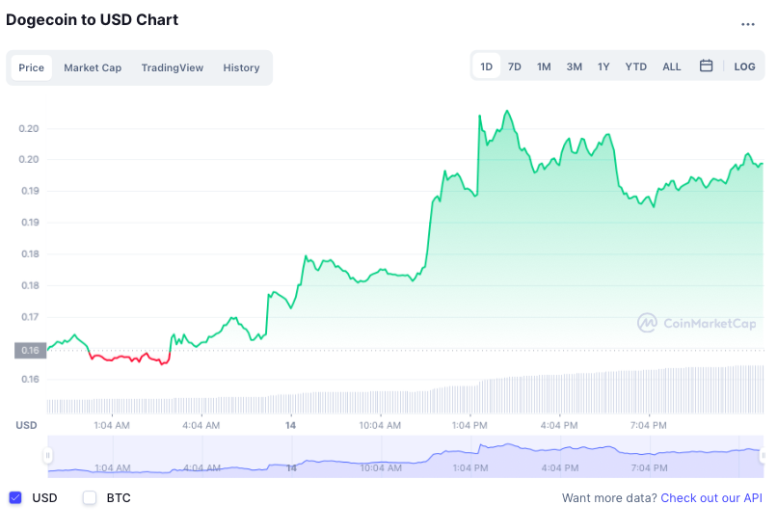Switch to the TradingView tab
The height and width of the screenshot is (532, 777).
[172, 67]
